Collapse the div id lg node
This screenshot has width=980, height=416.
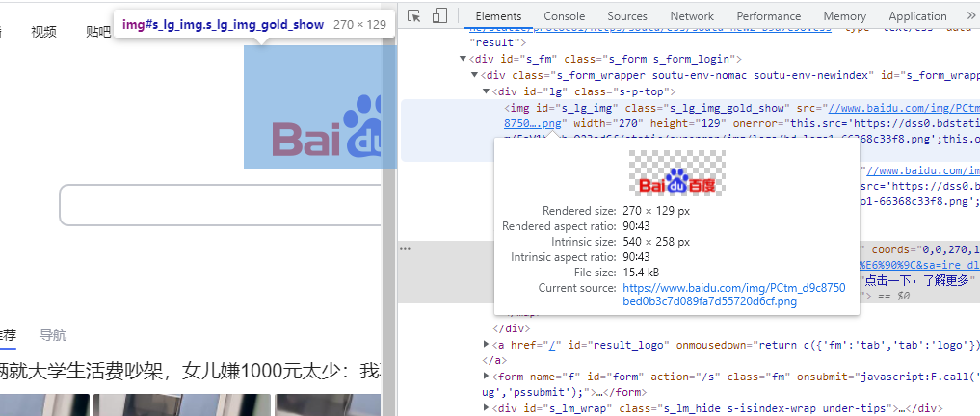click(x=487, y=91)
